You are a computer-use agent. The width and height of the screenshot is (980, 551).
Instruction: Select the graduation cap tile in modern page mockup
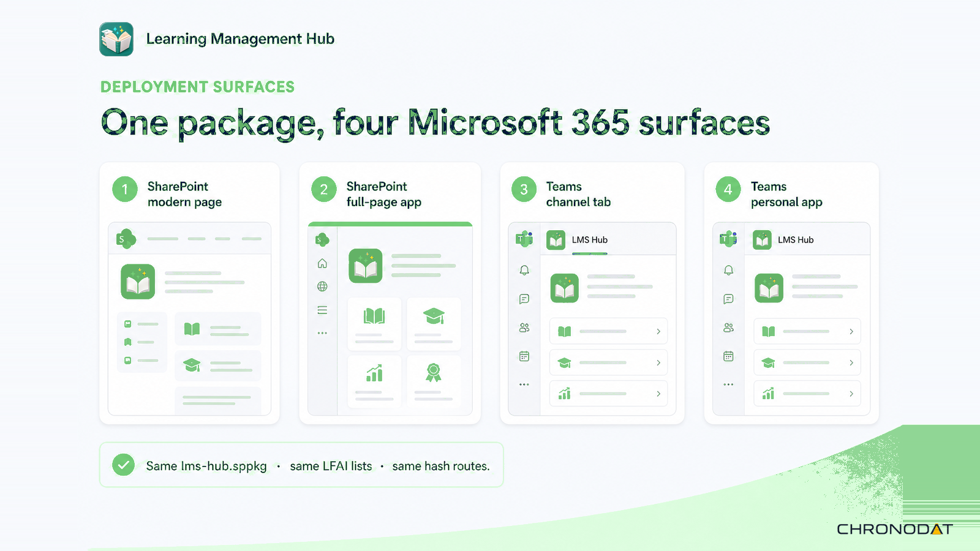tap(218, 366)
